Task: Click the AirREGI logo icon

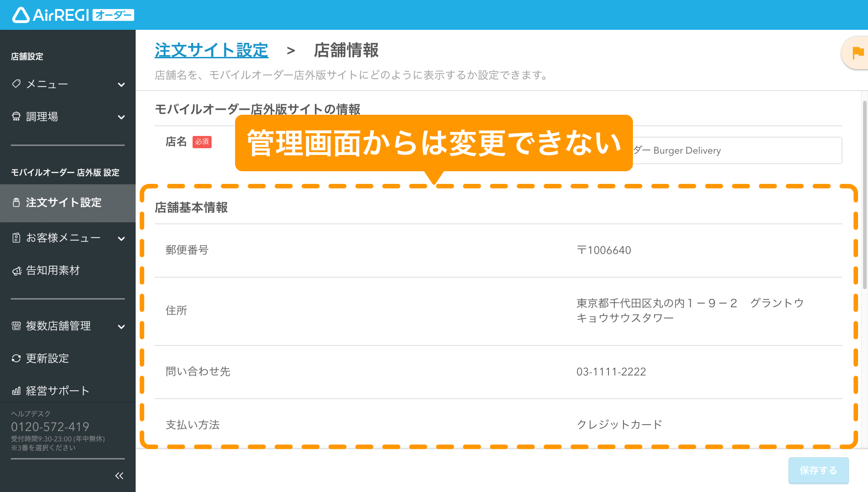Action: 21,15
